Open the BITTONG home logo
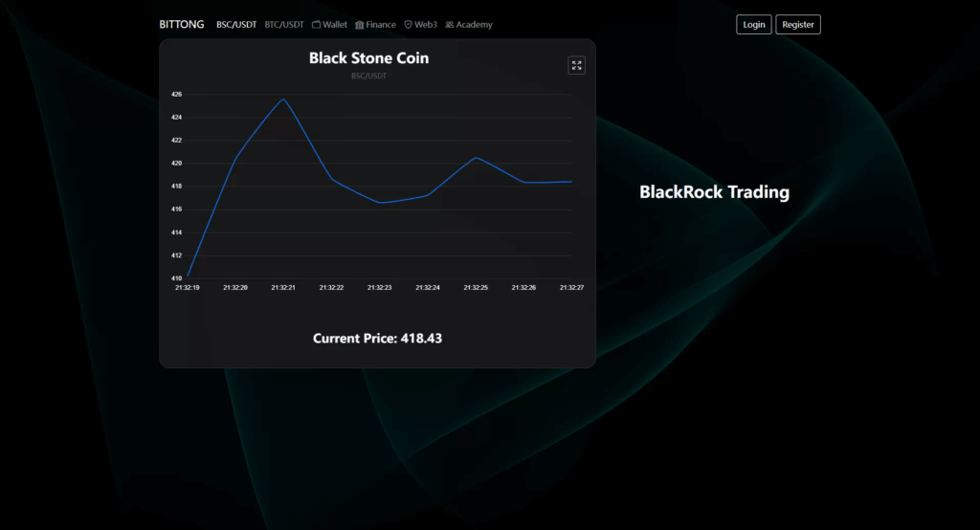 point(182,25)
